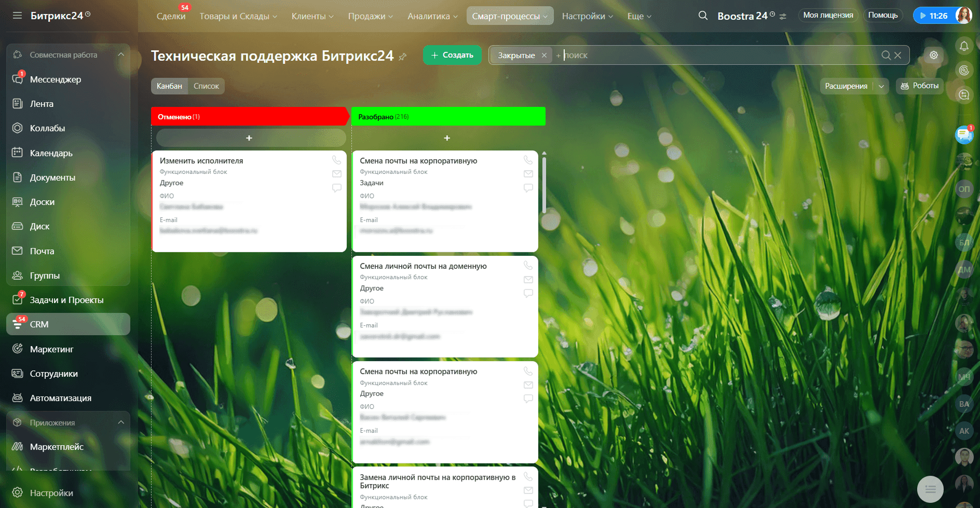The height and width of the screenshot is (508, 980).
Task: Click the green Создать button
Action: click(452, 55)
